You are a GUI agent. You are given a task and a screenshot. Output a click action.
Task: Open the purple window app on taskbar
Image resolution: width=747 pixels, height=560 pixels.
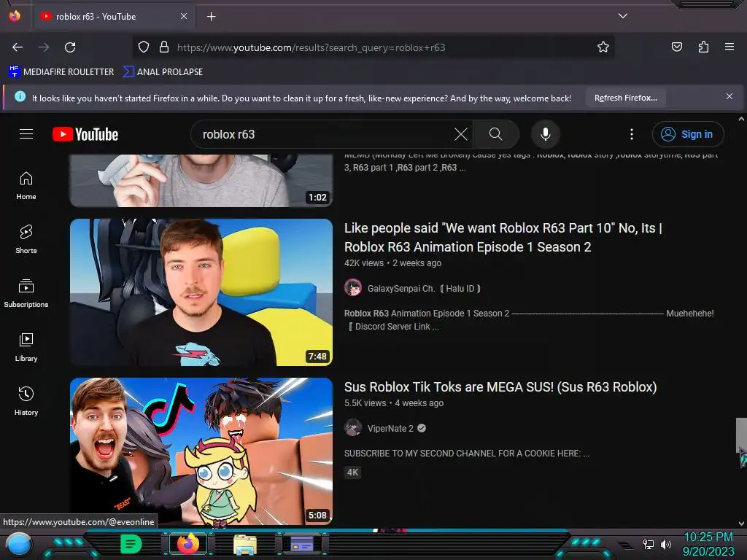point(301,543)
